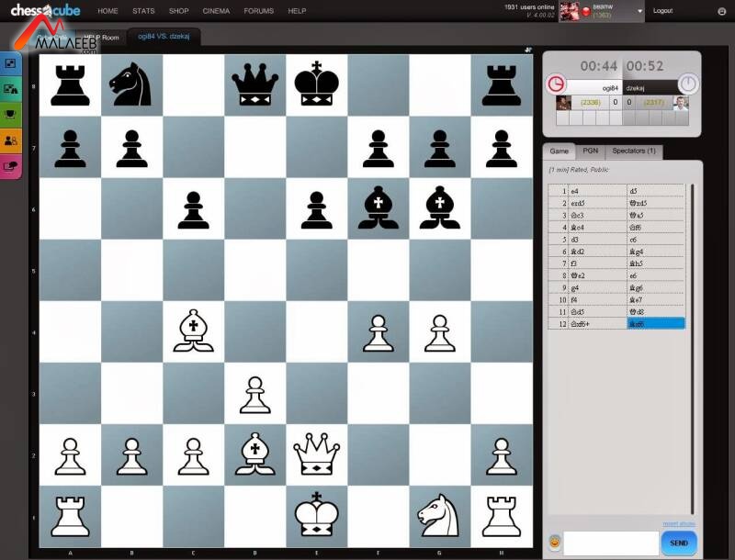This screenshot has width=735, height=560.
Task: Click the chat message input field
Action: tap(610, 543)
